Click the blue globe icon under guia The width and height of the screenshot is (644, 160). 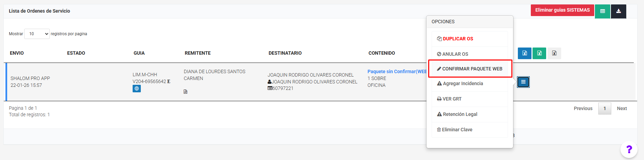[x=137, y=89]
